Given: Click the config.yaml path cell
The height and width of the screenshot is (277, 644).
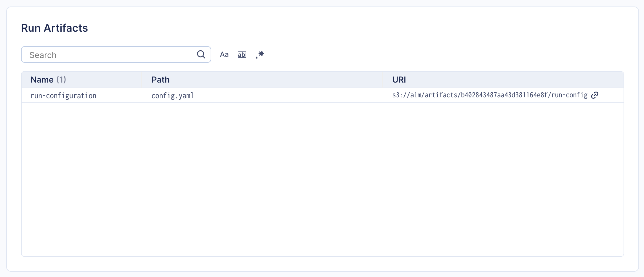Looking at the screenshot, I should (172, 96).
